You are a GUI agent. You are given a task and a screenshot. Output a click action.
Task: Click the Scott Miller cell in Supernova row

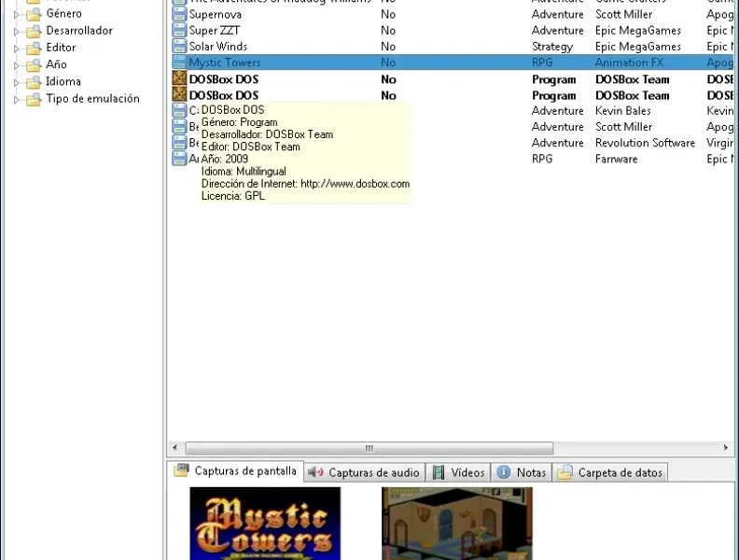(x=623, y=15)
